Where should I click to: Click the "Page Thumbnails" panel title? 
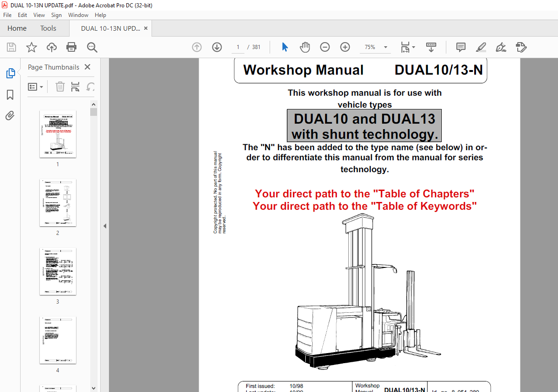click(x=54, y=67)
